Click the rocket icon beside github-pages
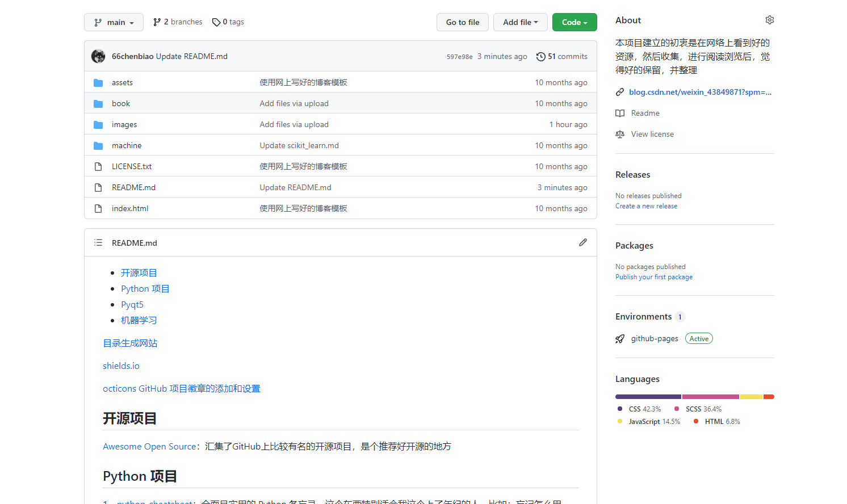This screenshot has height=504, width=847. click(620, 338)
